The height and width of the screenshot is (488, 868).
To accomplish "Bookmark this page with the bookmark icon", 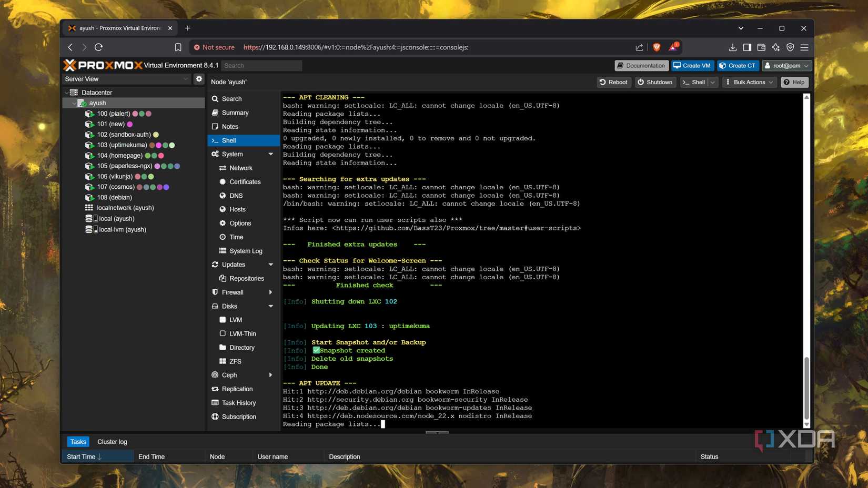I will 178,47.
